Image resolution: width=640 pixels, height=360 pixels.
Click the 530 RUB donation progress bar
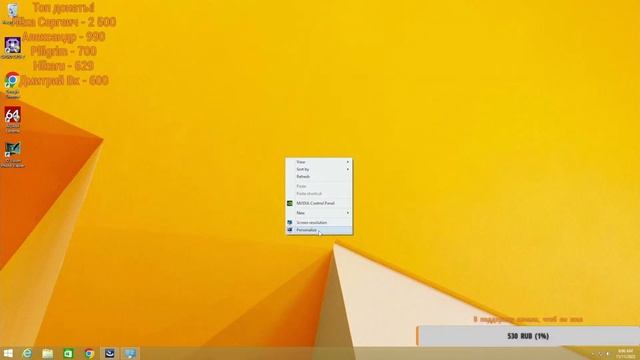[x=528, y=336]
